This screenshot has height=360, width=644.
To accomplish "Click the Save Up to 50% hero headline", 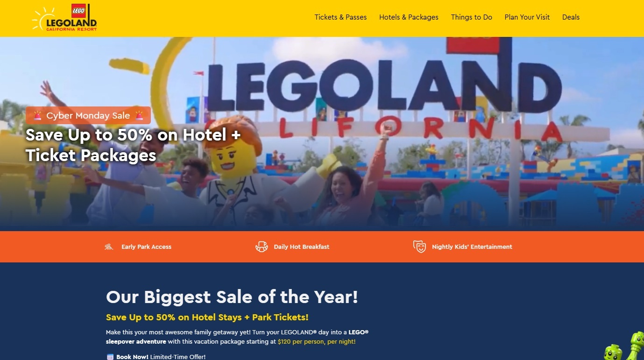I will [x=133, y=145].
